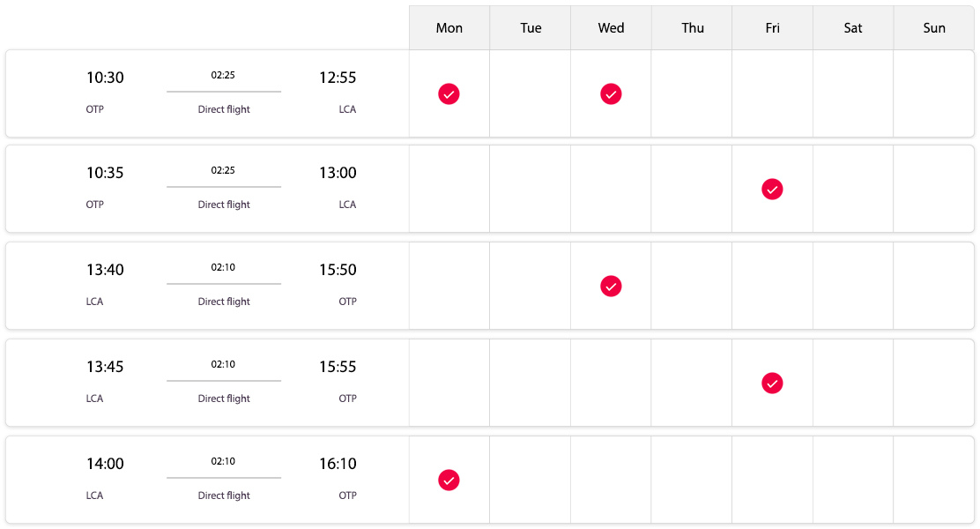Select the Wed column header
This screenshot has width=980, height=529.
point(611,27)
